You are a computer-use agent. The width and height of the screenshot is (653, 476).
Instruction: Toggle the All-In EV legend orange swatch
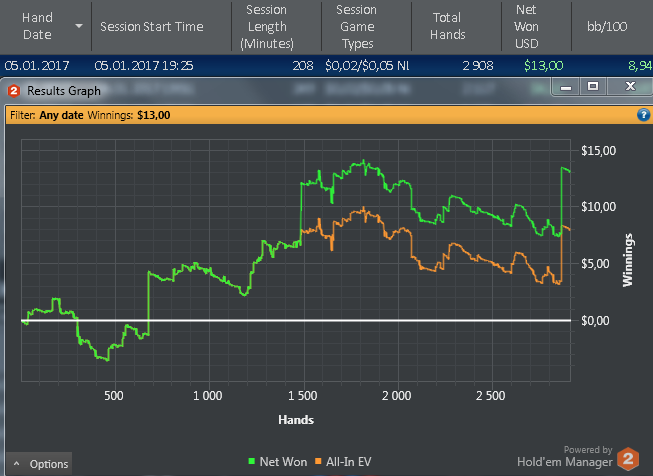tap(318, 461)
